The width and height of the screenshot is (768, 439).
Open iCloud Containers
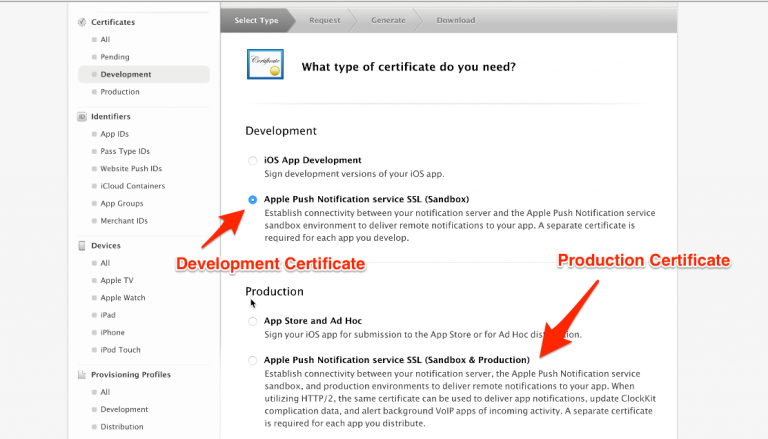point(132,186)
